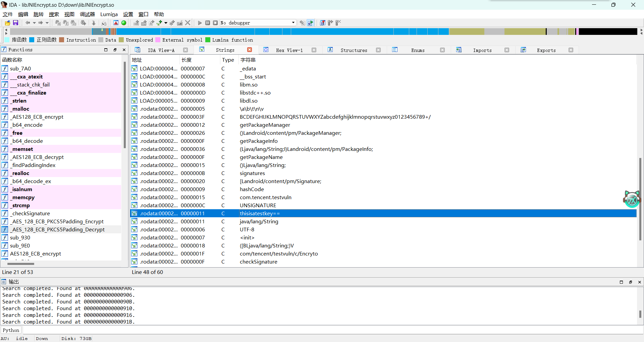Viewport: 644px width, 342px height.
Task: Open the debugger selection combo box
Action: [258, 23]
